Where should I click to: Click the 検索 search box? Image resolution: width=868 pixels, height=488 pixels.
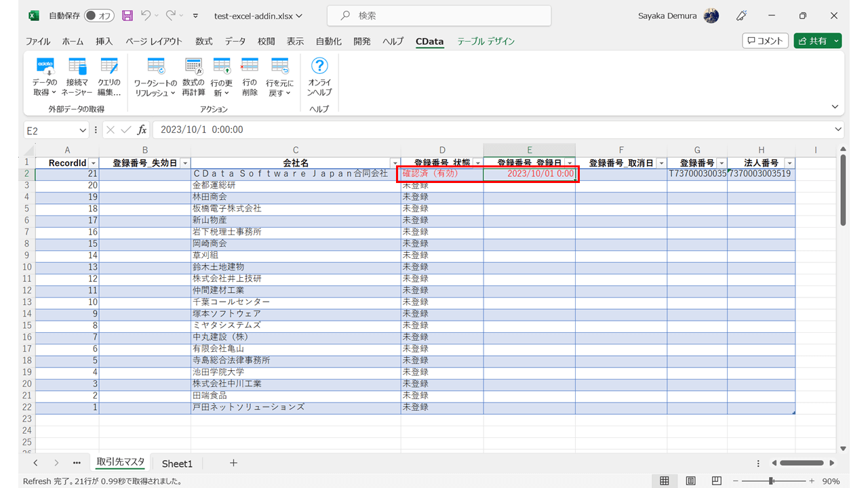click(439, 16)
